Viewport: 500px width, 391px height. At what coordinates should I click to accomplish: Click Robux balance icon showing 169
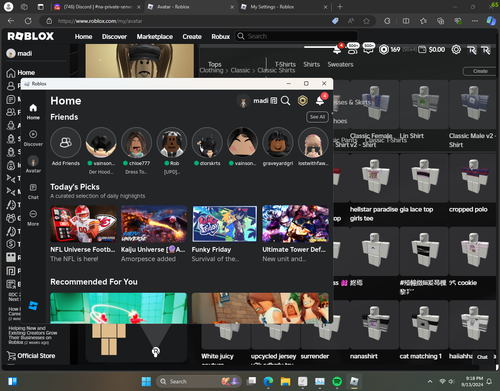384,50
